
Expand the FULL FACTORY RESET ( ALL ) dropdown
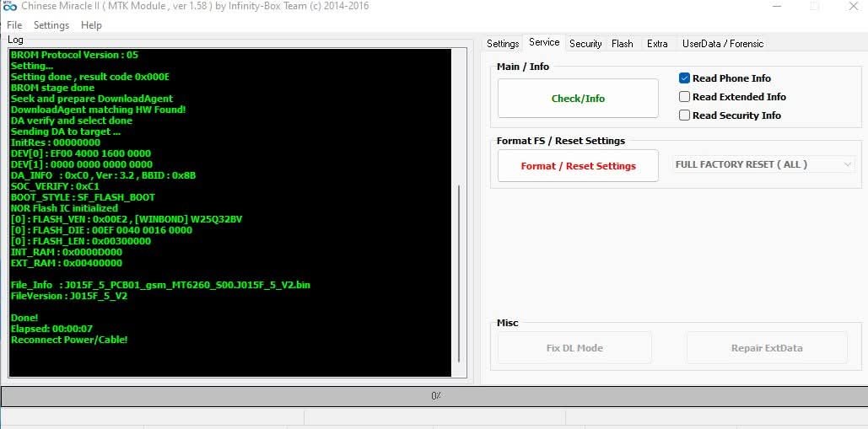[764, 165]
